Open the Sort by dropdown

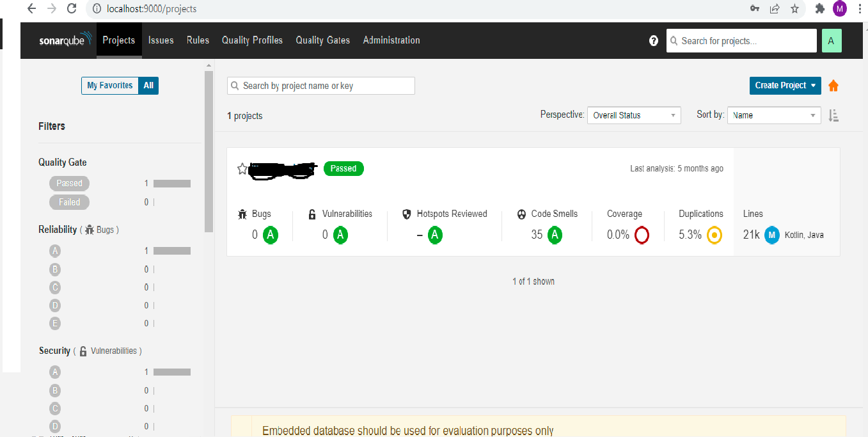774,115
